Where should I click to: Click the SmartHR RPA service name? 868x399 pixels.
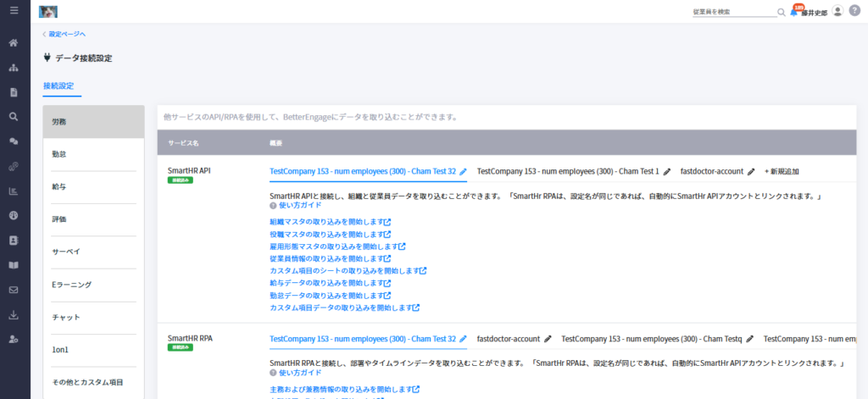[x=190, y=338]
